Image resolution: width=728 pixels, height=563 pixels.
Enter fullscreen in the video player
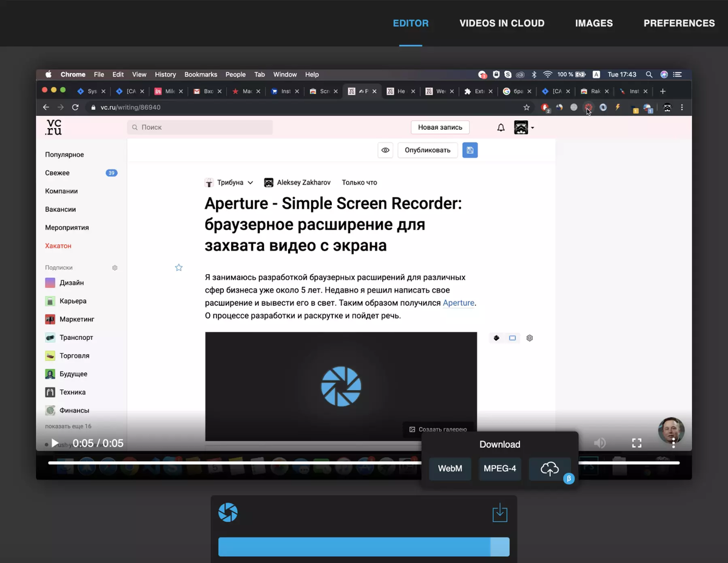[636, 443]
